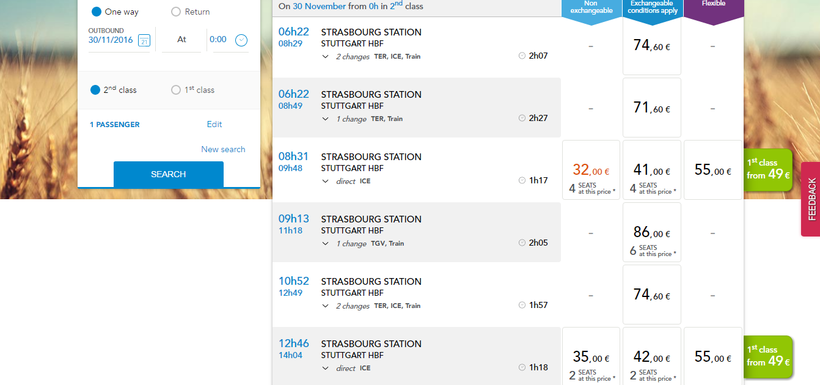
Task: Select the One way radio button
Action: [x=96, y=12]
